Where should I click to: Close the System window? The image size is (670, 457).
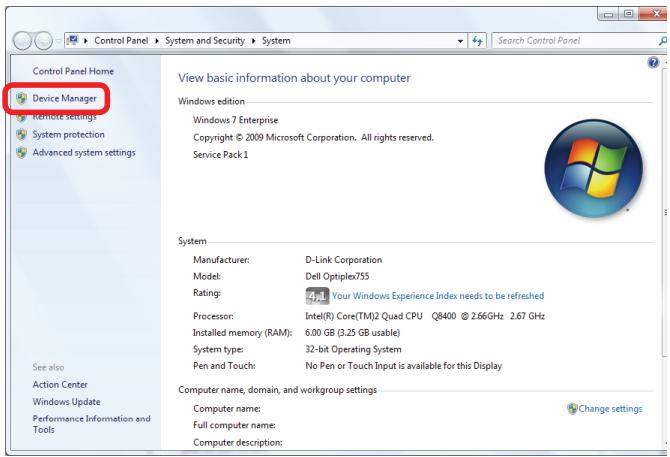point(654,14)
